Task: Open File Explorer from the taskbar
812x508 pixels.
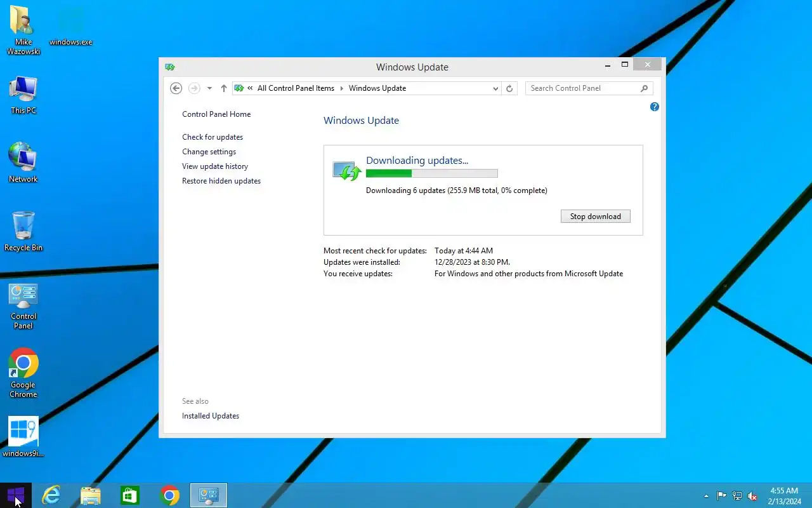Action: pyautogui.click(x=90, y=495)
